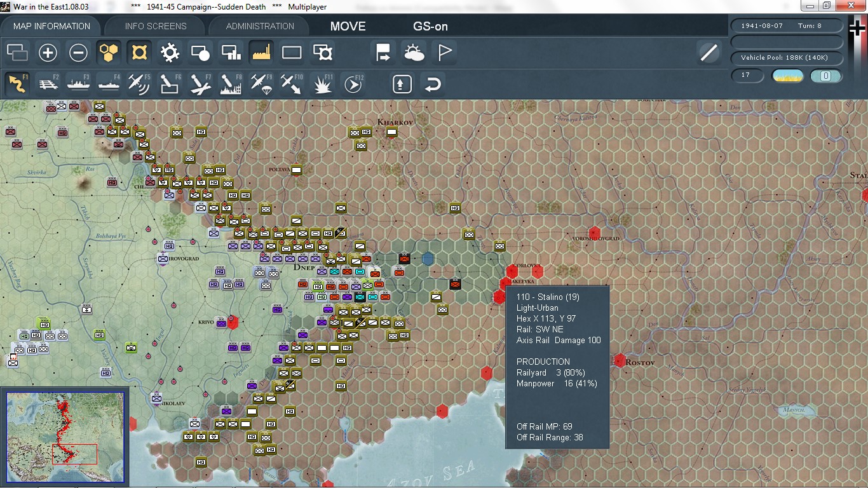
Task: Click tooltip line 'Manpower 16 (41%)'
Action: coord(557,383)
